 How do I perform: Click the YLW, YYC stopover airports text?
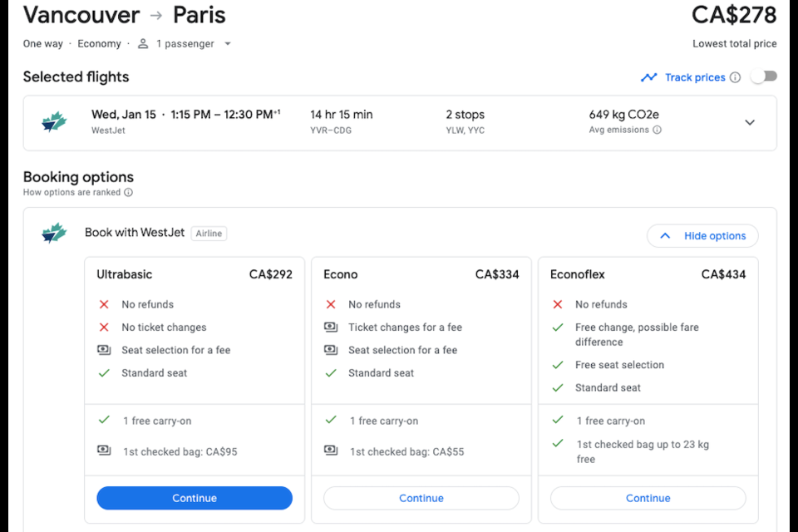tap(465, 131)
